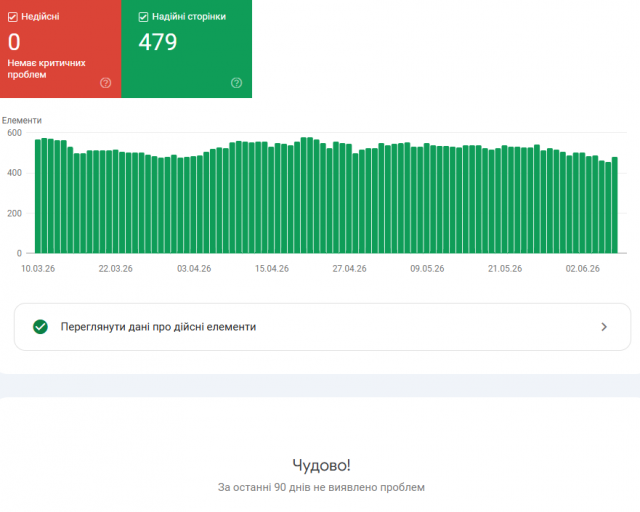The width and height of the screenshot is (640, 512).
Task: Click the 10.03.26 date label on chart
Action: (38, 269)
